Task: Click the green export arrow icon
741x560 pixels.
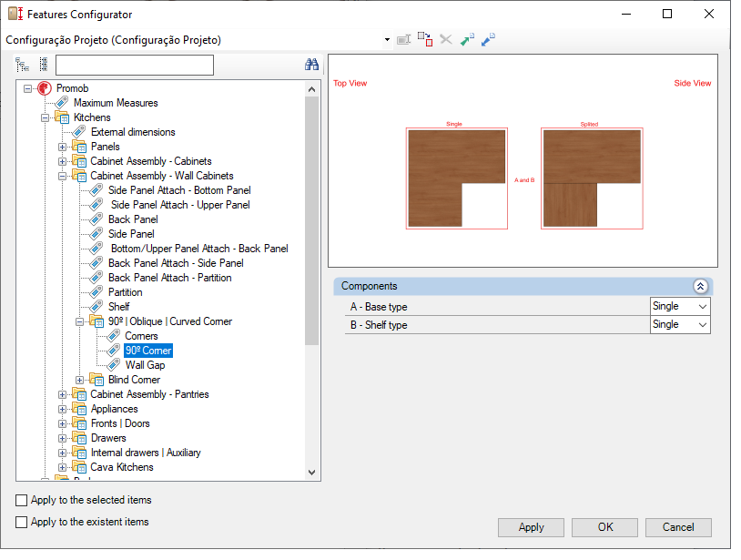Action: (467, 40)
